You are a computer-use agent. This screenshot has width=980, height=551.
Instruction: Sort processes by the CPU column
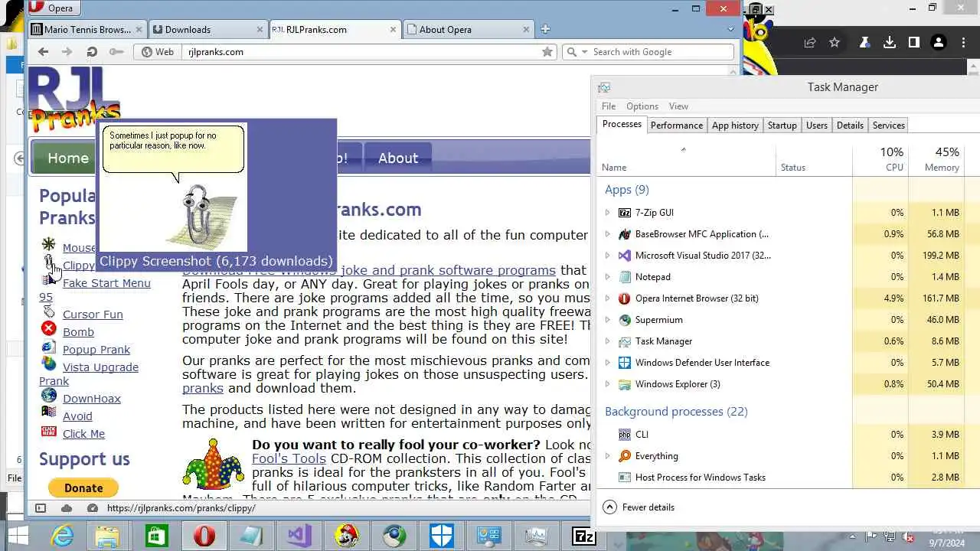pos(880,159)
